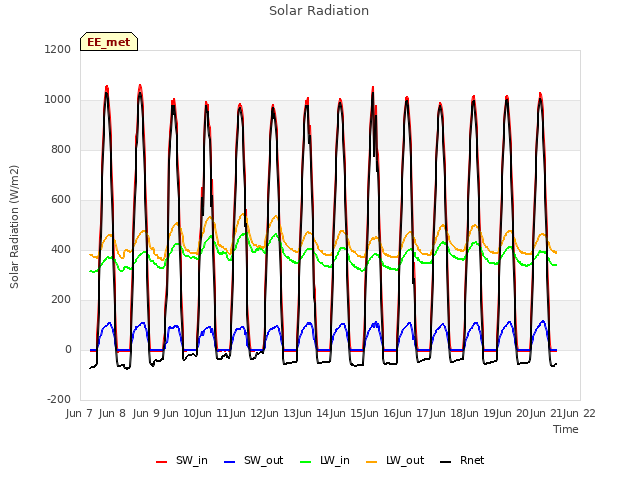This screenshot has width=640, height=480.
Task: Click the 600 y-axis tick label
Action: tap(61, 200)
